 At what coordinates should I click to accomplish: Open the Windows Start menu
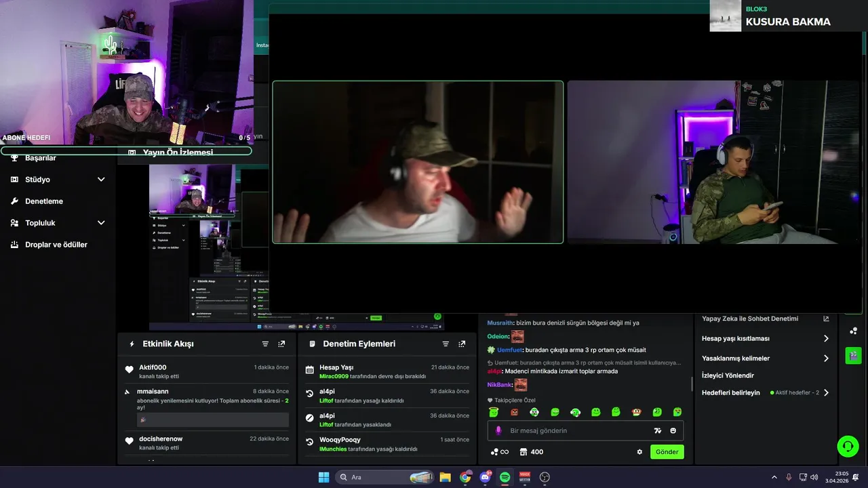pos(323,477)
